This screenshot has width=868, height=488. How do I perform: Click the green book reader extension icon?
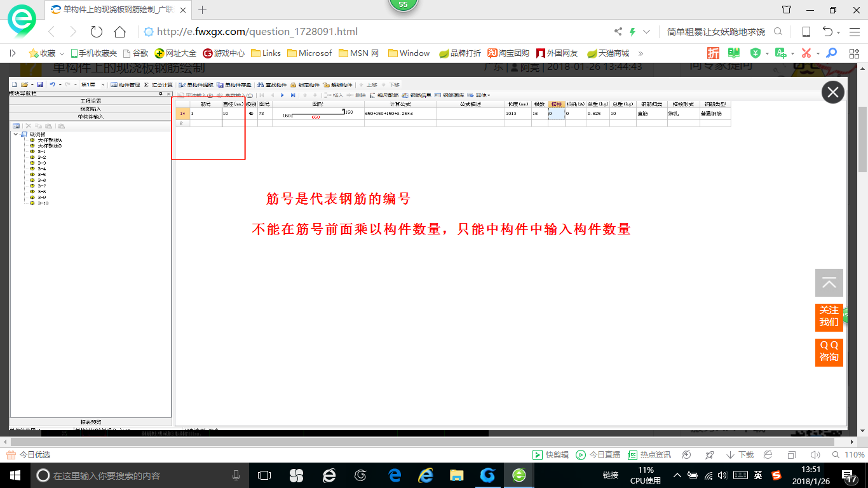734,53
